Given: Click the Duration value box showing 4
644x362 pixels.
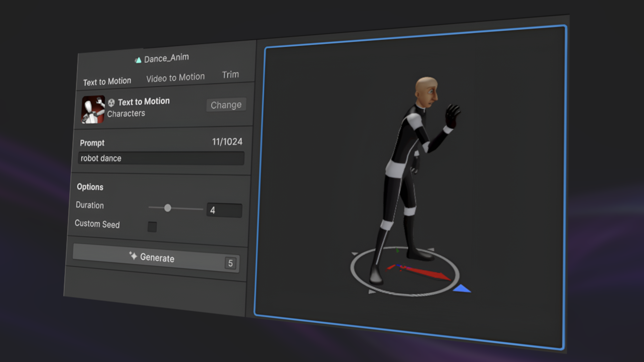Looking at the screenshot, I should 224,210.
